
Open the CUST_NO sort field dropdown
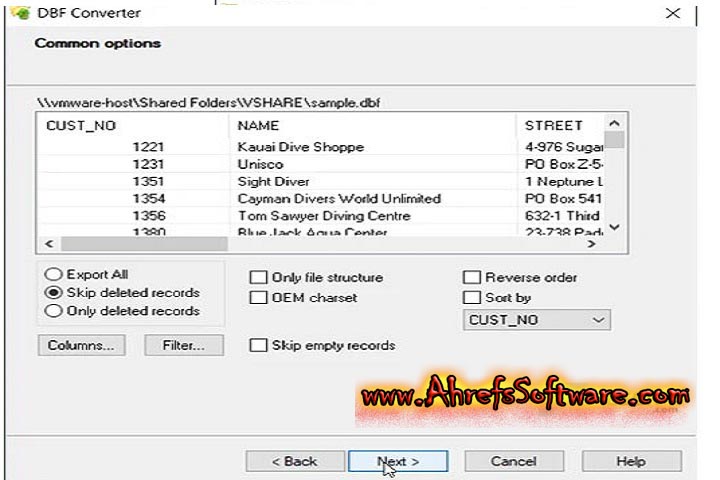point(537,320)
